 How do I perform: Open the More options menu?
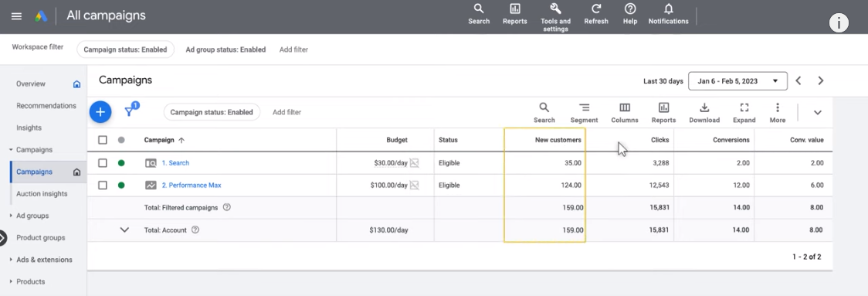[777, 113]
